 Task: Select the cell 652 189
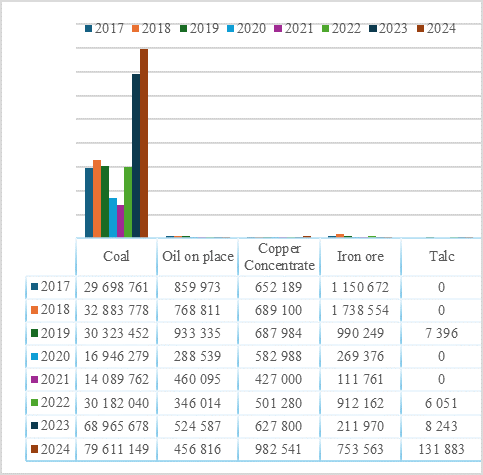(279, 287)
